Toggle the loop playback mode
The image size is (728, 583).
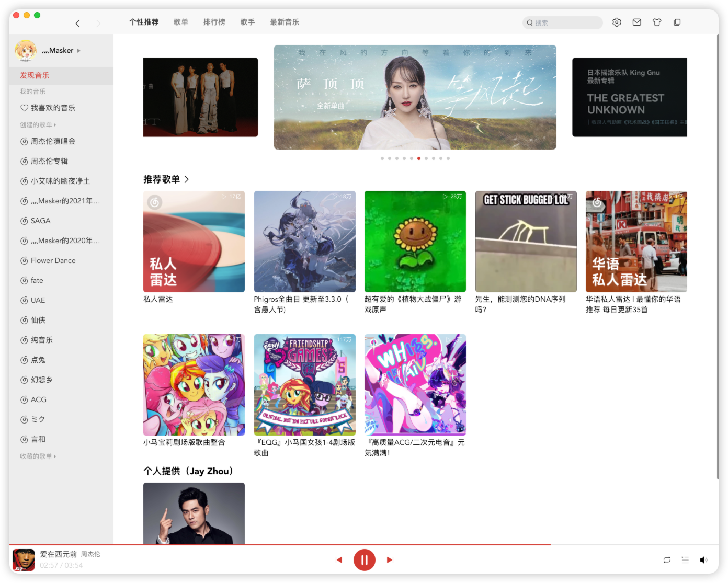pyautogui.click(x=667, y=560)
